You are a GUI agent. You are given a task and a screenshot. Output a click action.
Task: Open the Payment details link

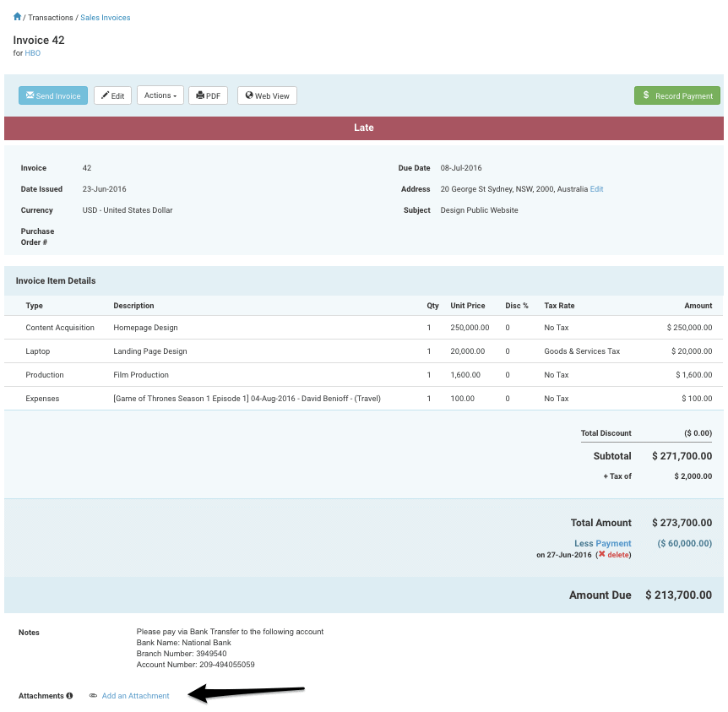pyautogui.click(x=615, y=543)
